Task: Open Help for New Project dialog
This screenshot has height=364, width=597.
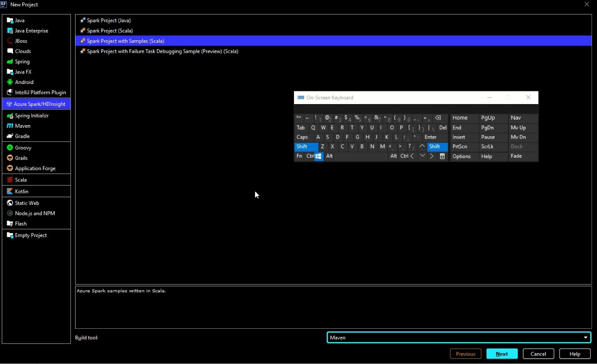Action: tap(575, 354)
